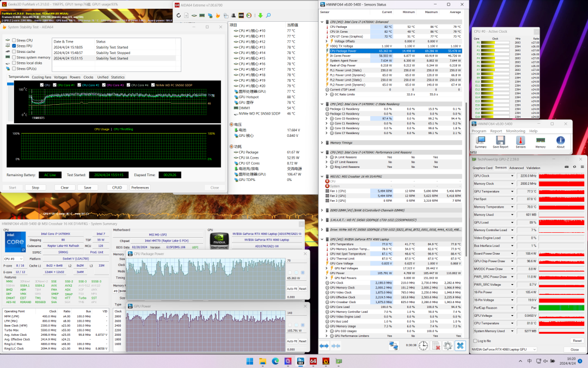Expand the Memory Timings section
588x368 pixels.
click(x=322, y=142)
